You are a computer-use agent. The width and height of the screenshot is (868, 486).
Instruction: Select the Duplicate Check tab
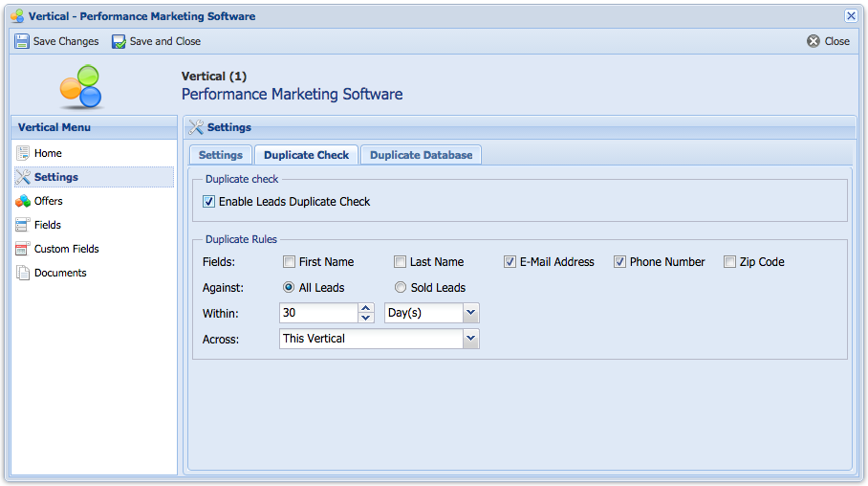point(306,155)
